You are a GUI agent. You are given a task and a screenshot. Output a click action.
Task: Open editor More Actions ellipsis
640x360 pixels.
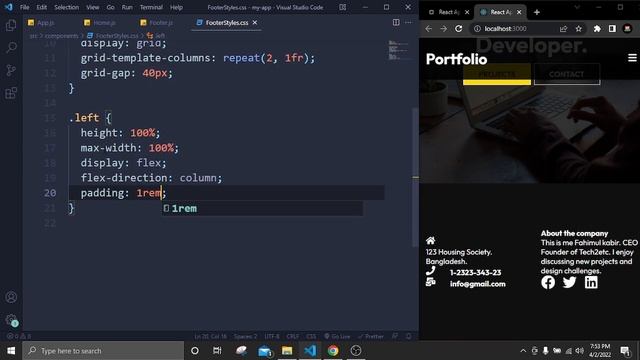coord(408,22)
